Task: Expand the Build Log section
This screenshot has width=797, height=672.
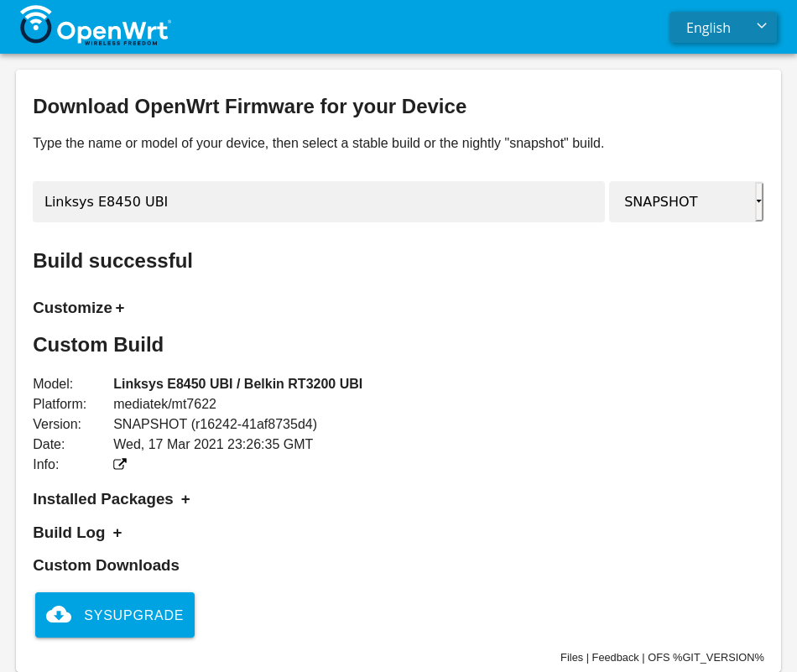Action: coord(77,533)
